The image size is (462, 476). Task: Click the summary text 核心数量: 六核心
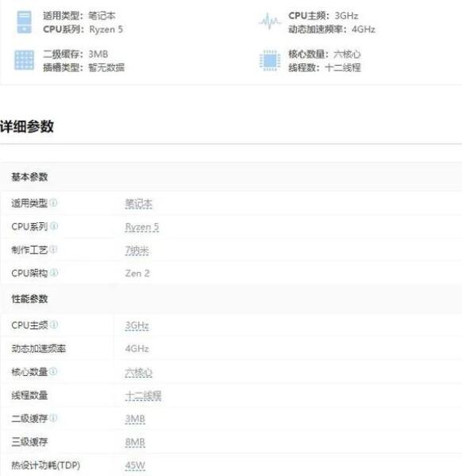(x=325, y=54)
